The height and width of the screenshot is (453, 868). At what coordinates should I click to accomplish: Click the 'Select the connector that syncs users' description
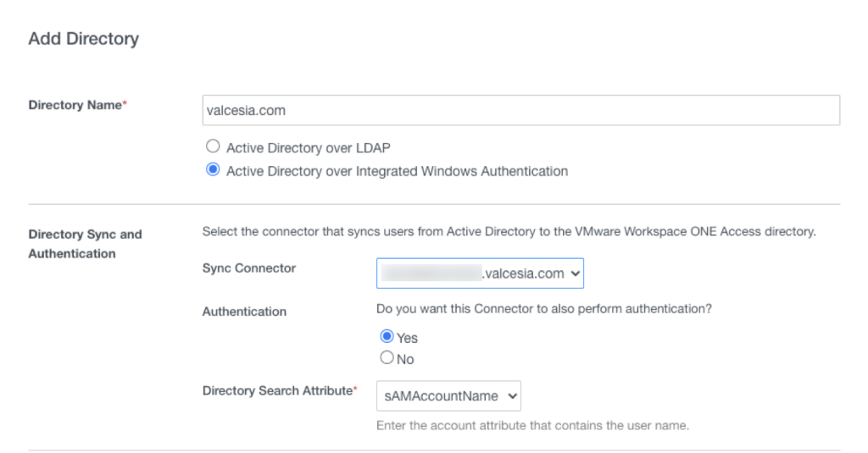point(509,232)
